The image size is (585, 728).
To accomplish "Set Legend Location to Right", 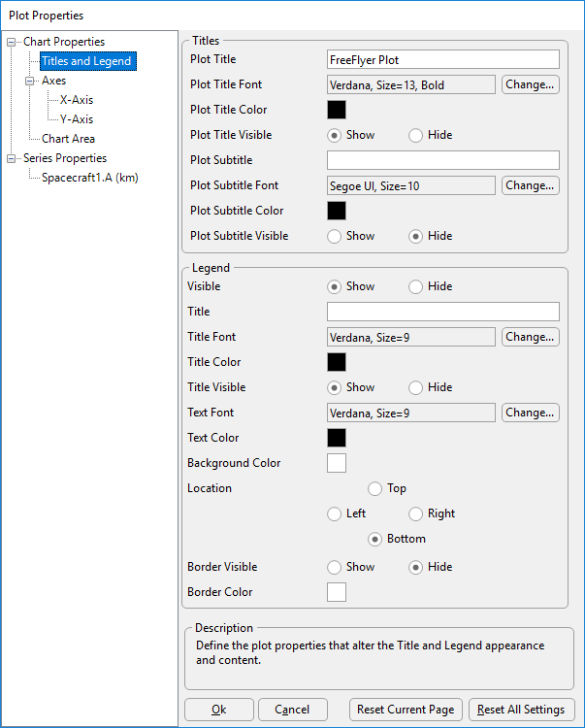I will (415, 513).
